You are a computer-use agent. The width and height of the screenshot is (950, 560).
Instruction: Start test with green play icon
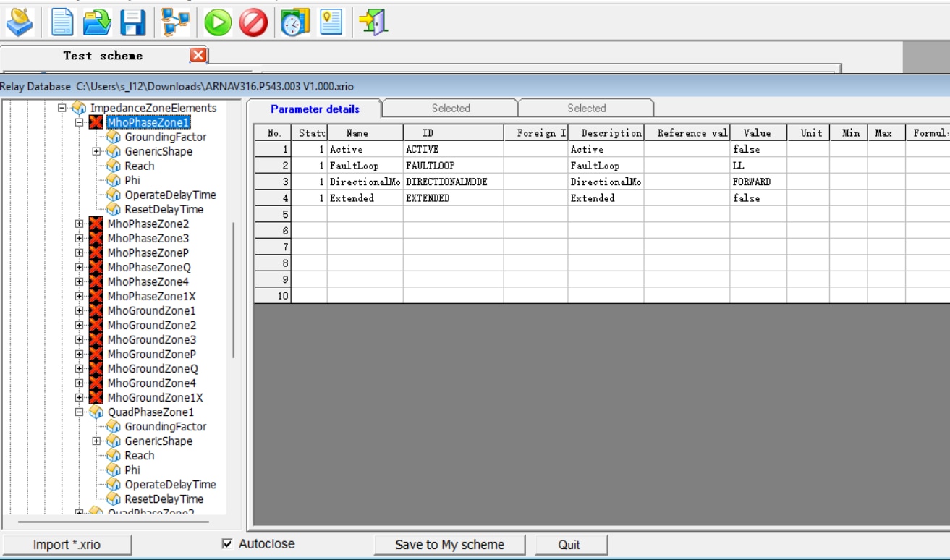pyautogui.click(x=217, y=23)
